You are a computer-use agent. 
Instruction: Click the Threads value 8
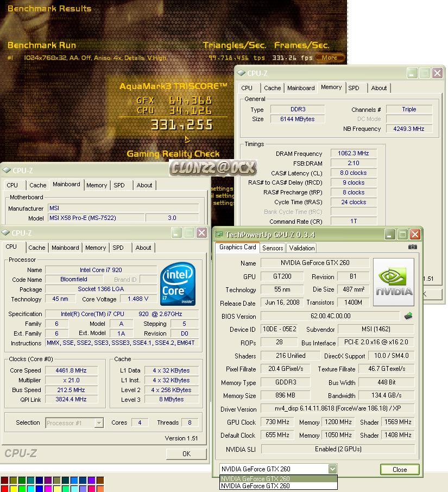tap(190, 422)
